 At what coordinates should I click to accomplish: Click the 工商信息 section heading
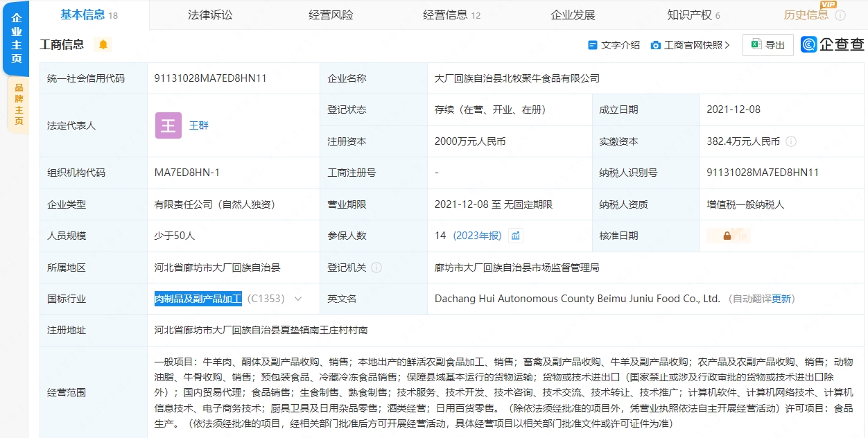(x=62, y=45)
